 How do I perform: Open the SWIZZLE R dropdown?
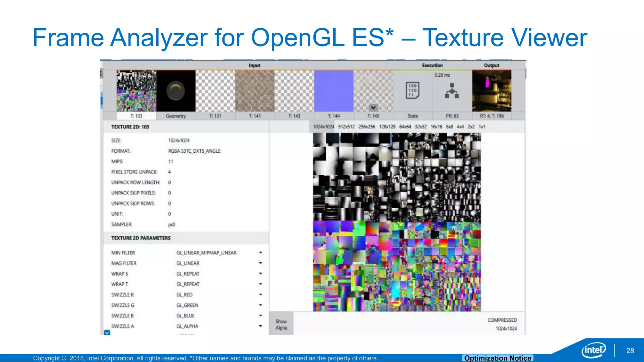click(x=260, y=295)
